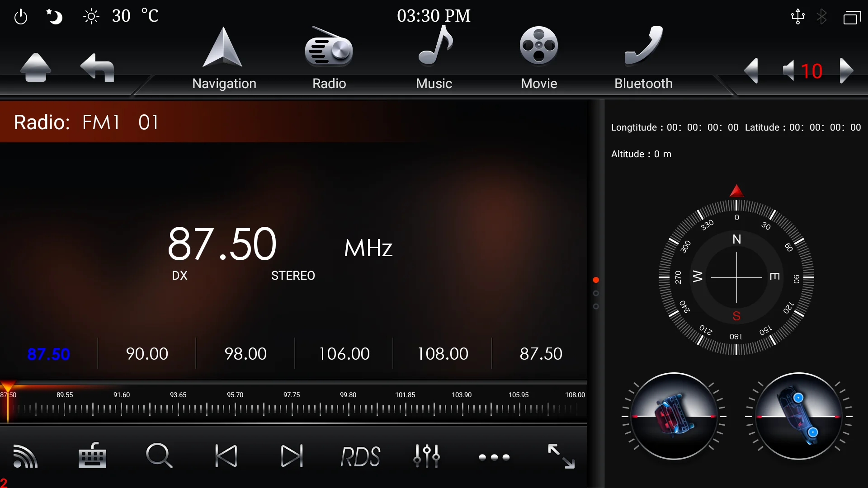
Task: Open the Bluetooth phone app
Action: coord(643,59)
